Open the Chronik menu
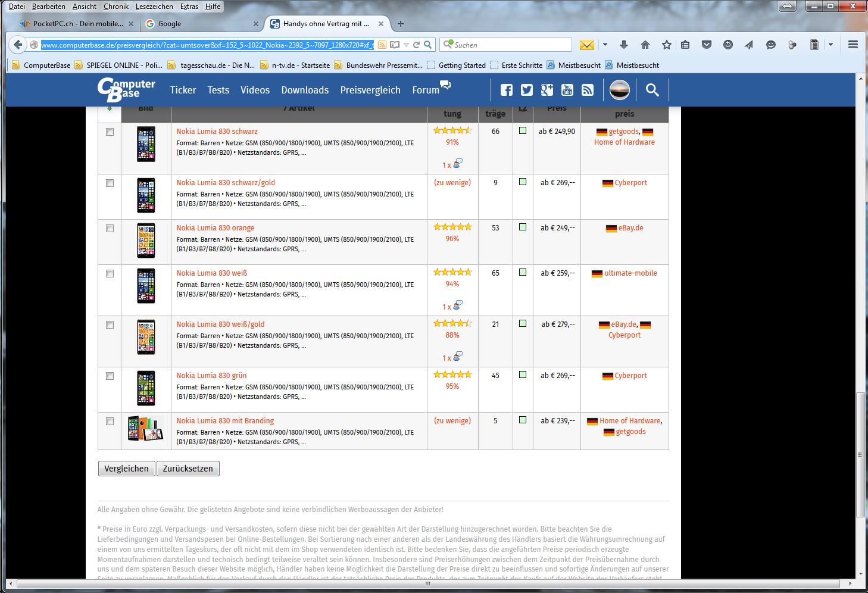Screen dimensions: 868x593 [x=115, y=7]
